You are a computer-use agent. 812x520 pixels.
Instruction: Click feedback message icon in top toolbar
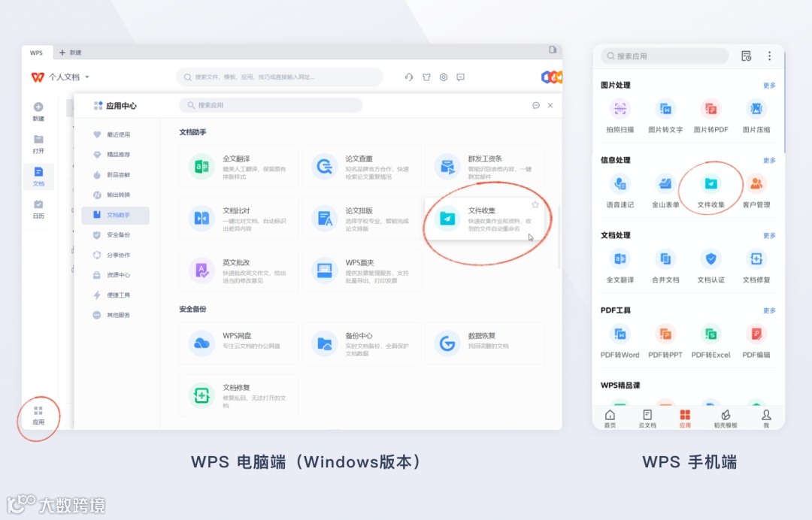point(460,77)
